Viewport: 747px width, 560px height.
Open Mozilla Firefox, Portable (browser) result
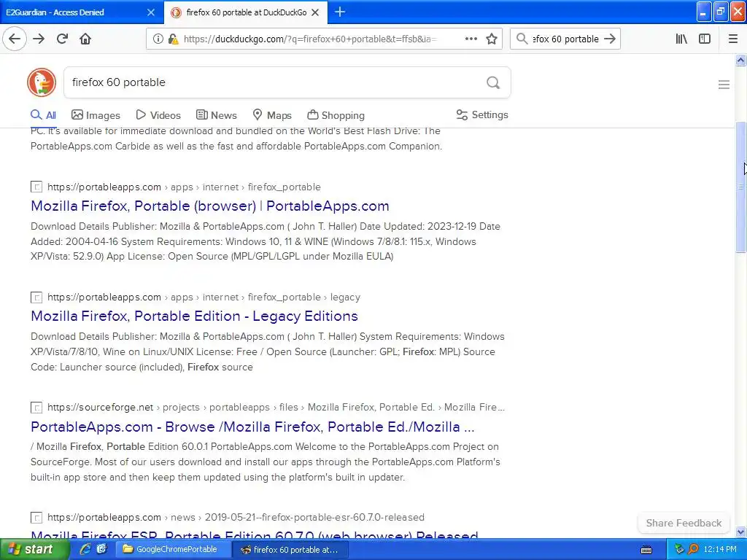click(x=209, y=206)
